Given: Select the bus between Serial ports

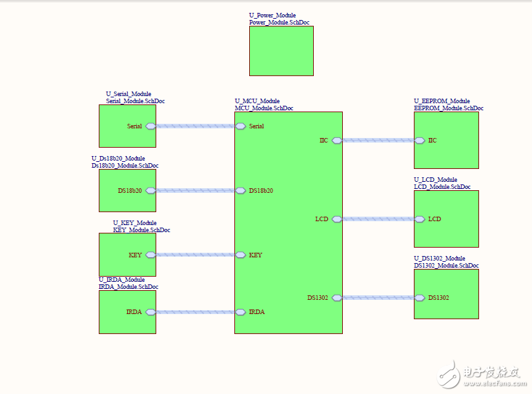Looking at the screenshot, I should (196, 126).
